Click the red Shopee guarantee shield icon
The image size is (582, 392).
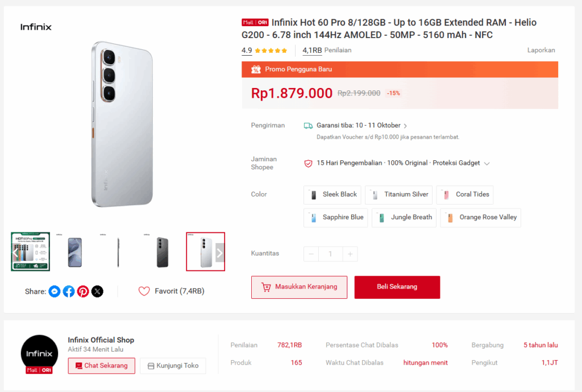coord(309,163)
